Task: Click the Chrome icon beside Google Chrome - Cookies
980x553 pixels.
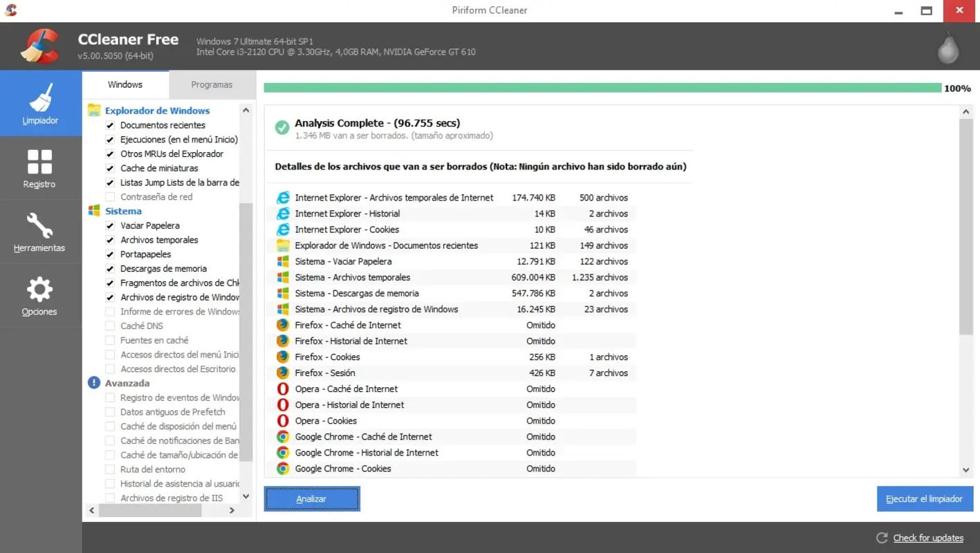Action: [283, 468]
